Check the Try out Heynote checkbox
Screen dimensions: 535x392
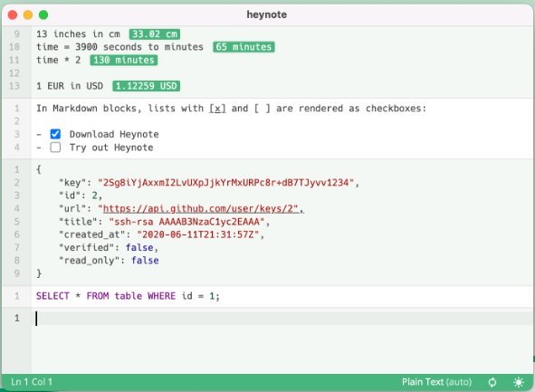(55, 148)
